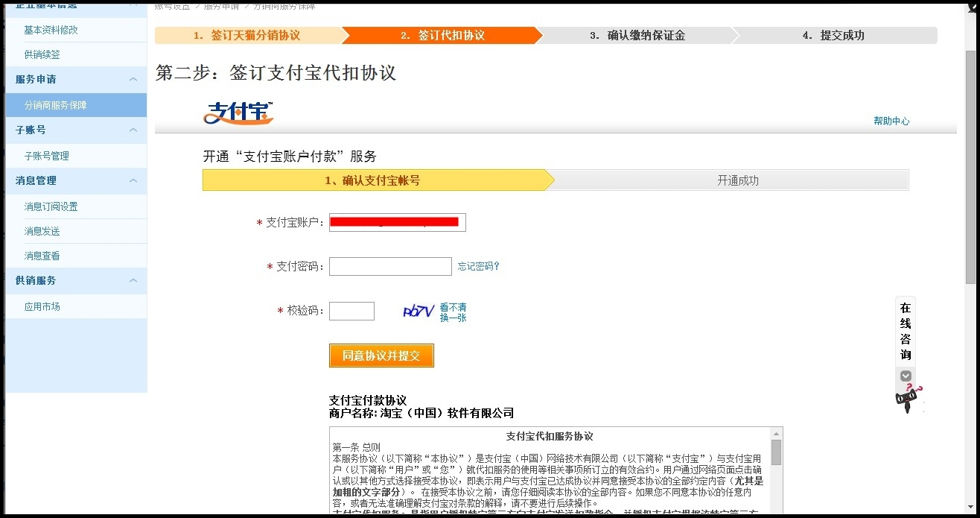Screen dimensions: 980x518
Task: Click the Alipay (支付宝) logo
Action: (x=238, y=113)
